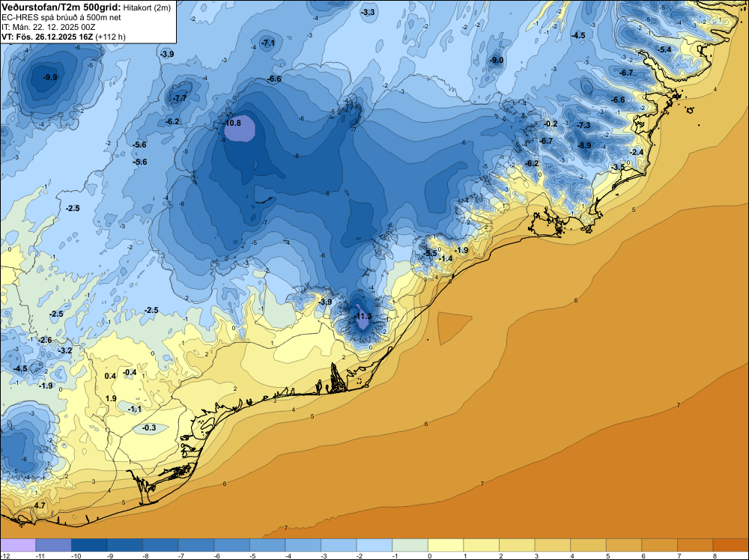Click the -3.5 temperature label
This screenshot has height=560, width=749.
(618, 167)
